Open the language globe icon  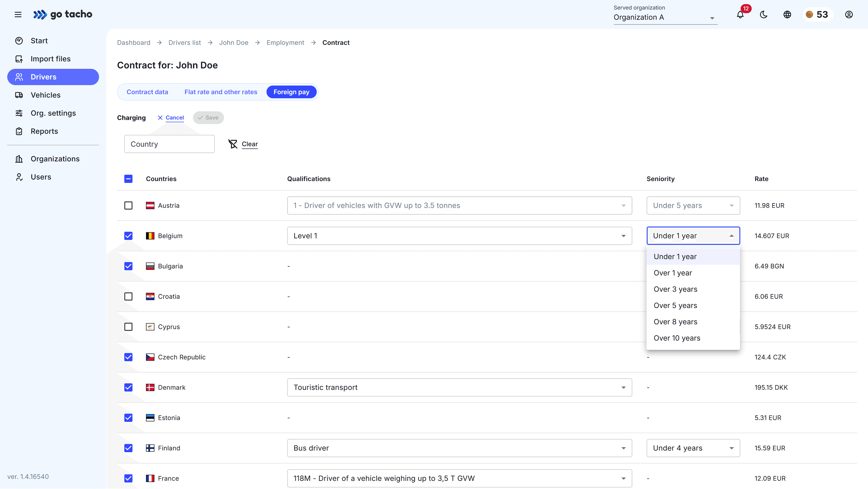(x=787, y=14)
